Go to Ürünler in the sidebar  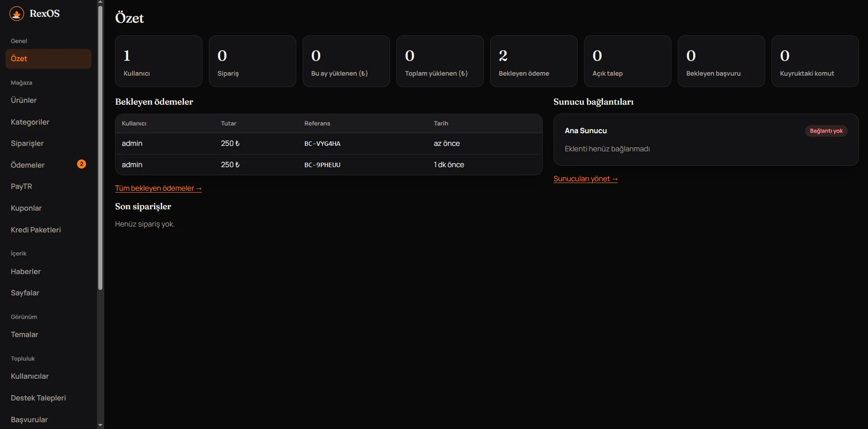(48, 100)
